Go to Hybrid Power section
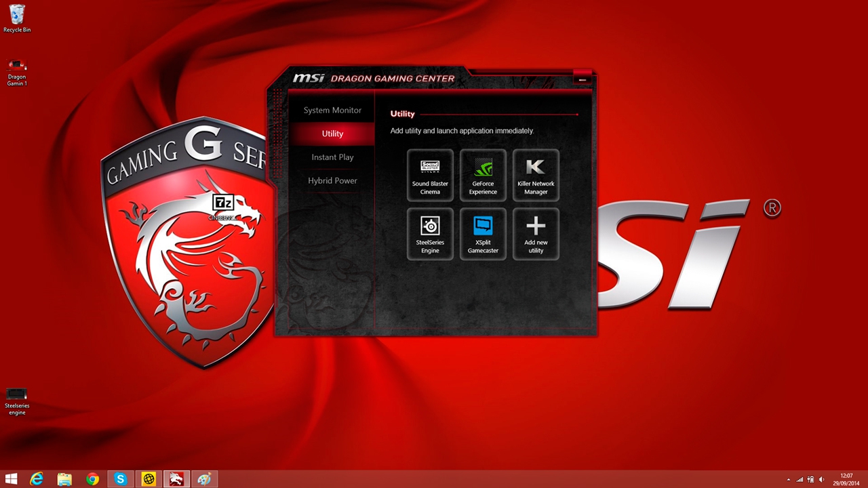 click(332, 181)
